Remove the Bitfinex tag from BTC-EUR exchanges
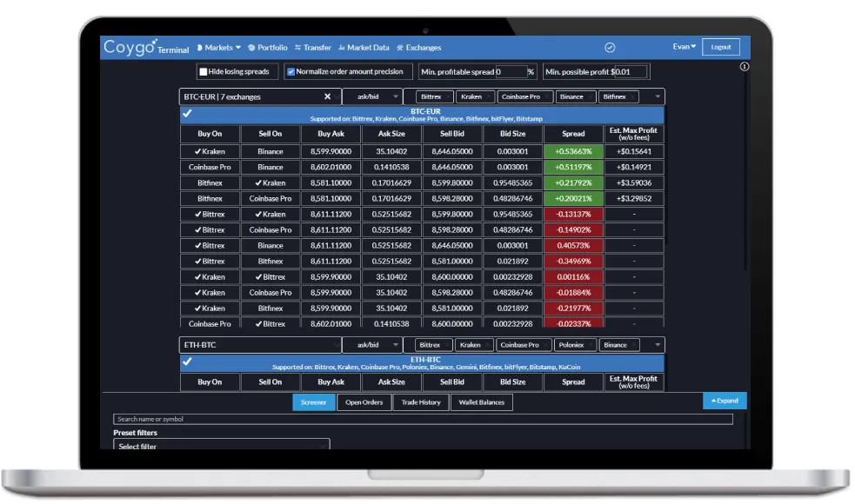855x504 pixels. pos(632,97)
